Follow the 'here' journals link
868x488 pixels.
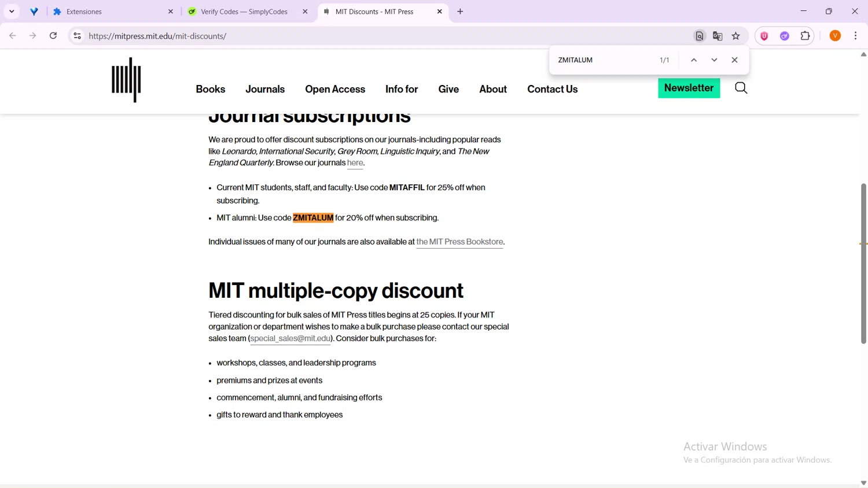355,163
